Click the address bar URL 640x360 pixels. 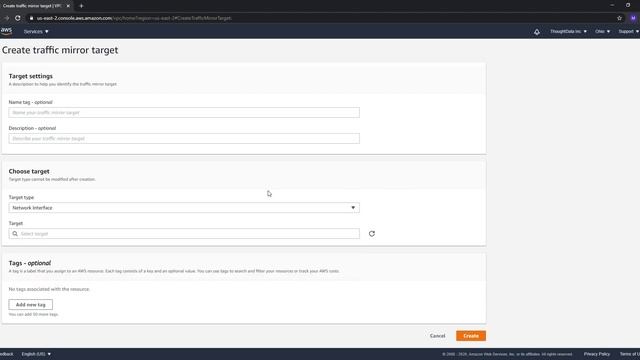pos(134,18)
